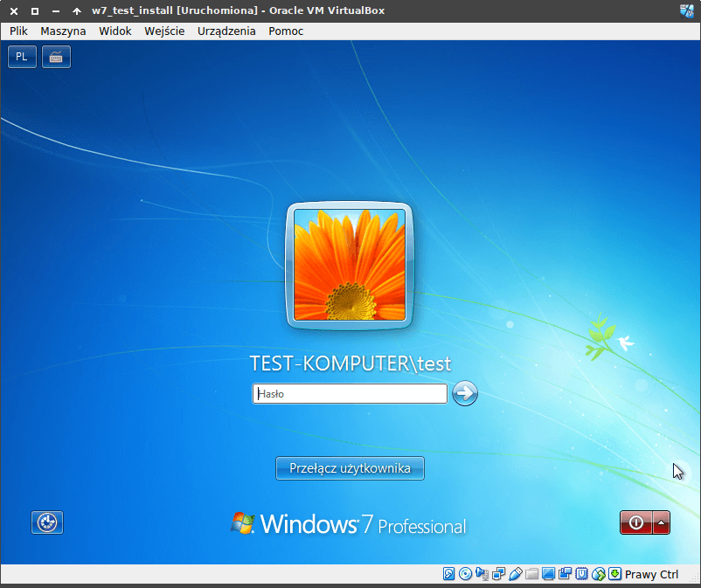Minimize the VirtualBox window
The image size is (701, 588).
point(56,11)
